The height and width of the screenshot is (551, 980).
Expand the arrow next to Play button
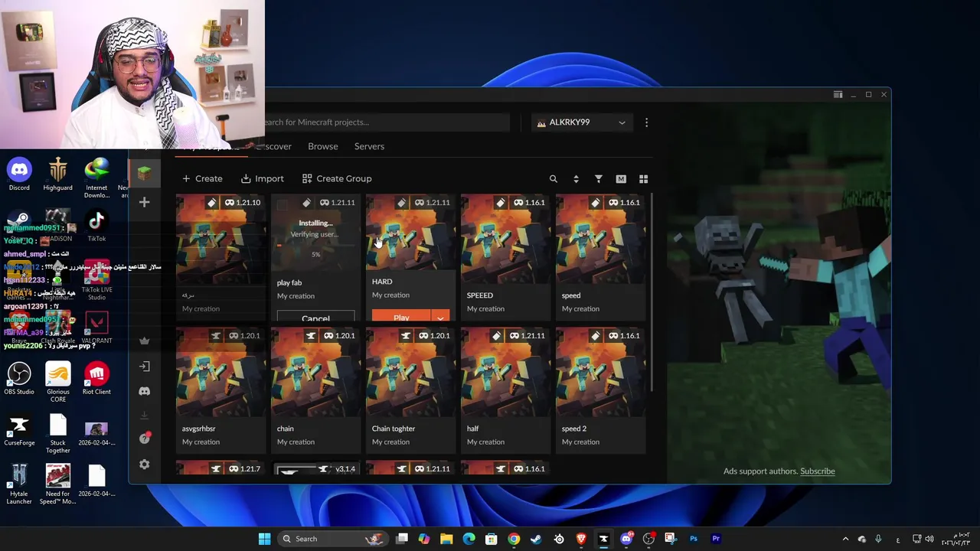(x=440, y=317)
